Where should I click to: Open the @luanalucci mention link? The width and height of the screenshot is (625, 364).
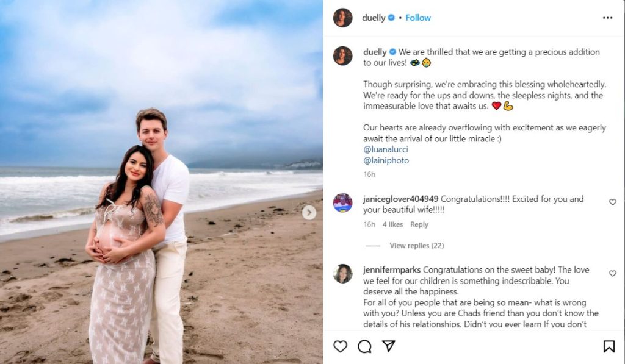pos(385,149)
